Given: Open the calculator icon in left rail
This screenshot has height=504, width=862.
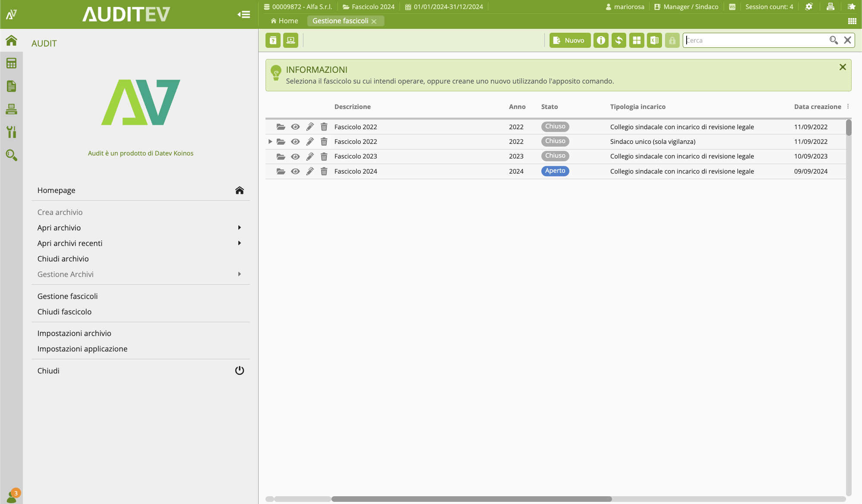Looking at the screenshot, I should 11,63.
